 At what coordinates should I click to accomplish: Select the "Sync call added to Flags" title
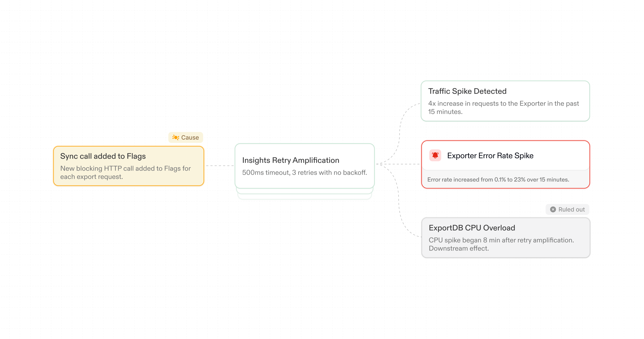[x=103, y=156]
